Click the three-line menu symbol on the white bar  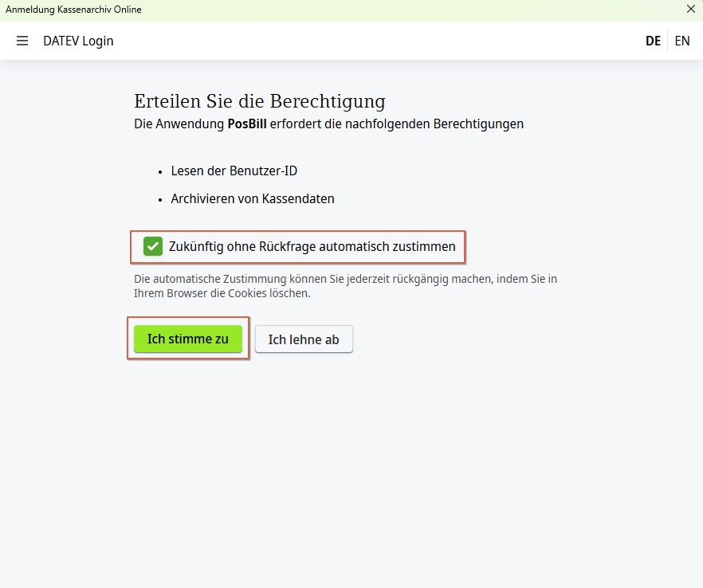pos(22,41)
